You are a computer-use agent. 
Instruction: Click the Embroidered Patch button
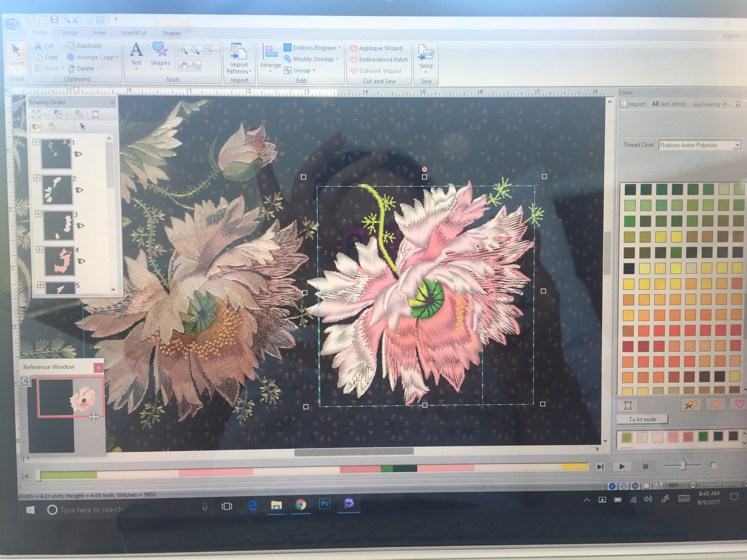379,60
